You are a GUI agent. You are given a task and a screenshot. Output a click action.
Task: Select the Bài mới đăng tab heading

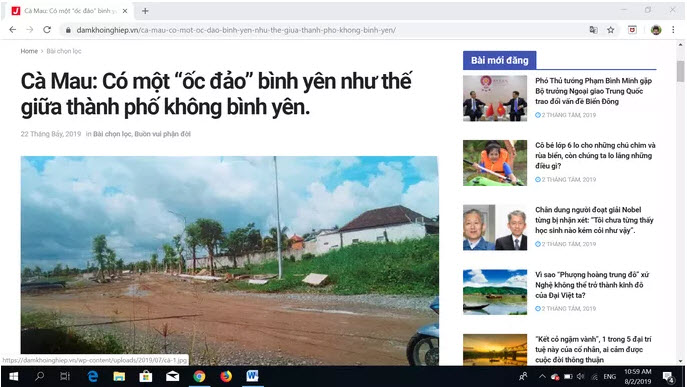click(499, 60)
